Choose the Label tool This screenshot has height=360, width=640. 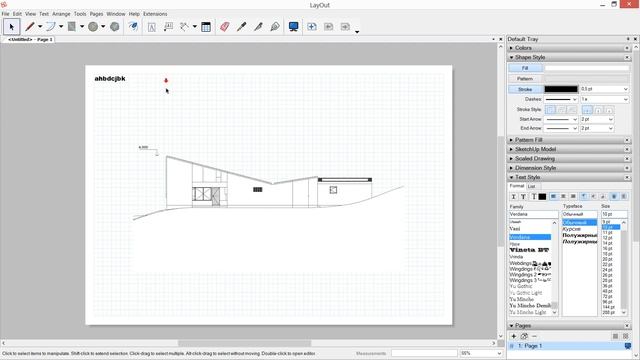pos(168,27)
